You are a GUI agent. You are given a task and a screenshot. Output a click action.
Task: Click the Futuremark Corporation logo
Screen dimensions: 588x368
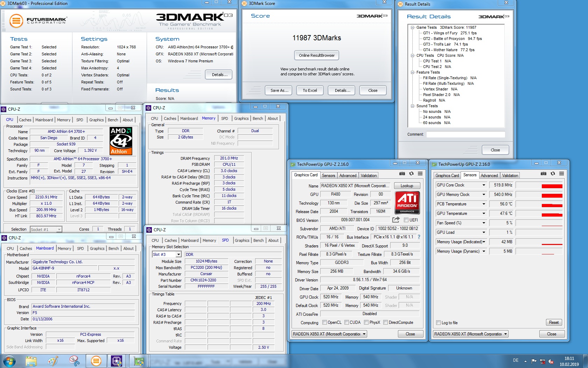point(38,21)
